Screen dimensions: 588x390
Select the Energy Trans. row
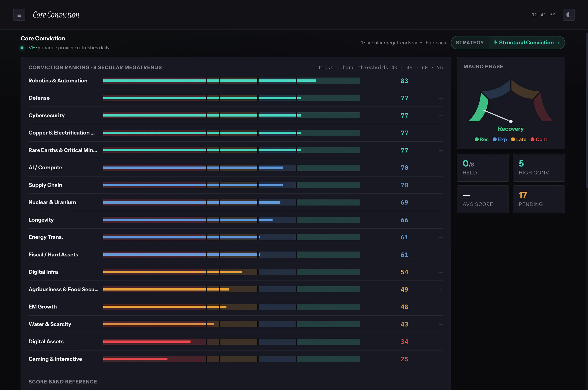(236, 237)
